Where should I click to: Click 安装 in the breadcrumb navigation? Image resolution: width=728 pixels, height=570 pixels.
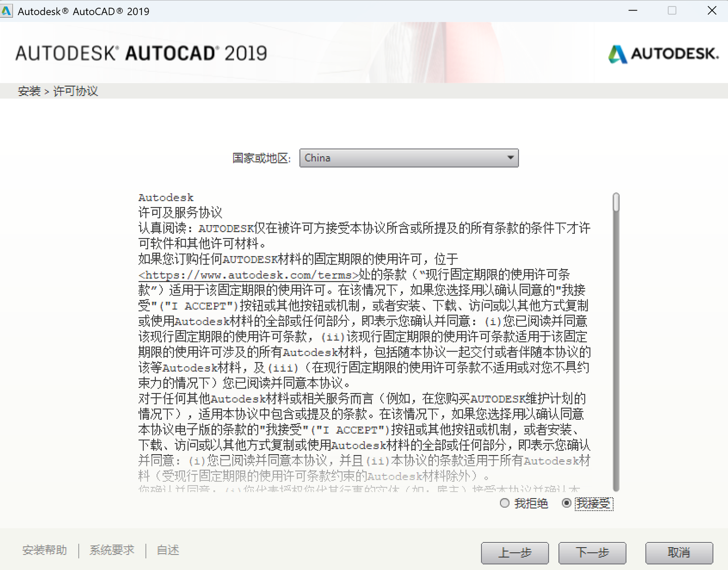(x=28, y=91)
